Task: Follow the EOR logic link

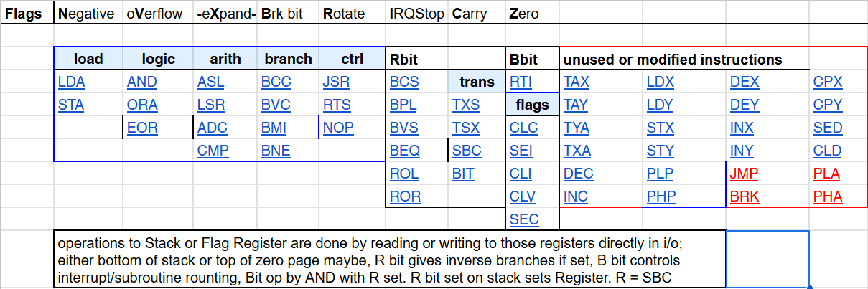Action: click(142, 128)
